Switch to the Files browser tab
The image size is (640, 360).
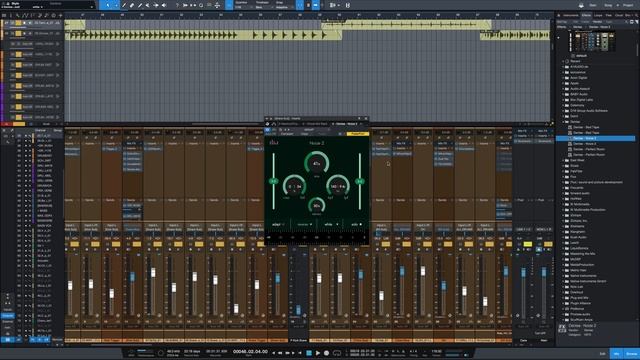(x=609, y=15)
